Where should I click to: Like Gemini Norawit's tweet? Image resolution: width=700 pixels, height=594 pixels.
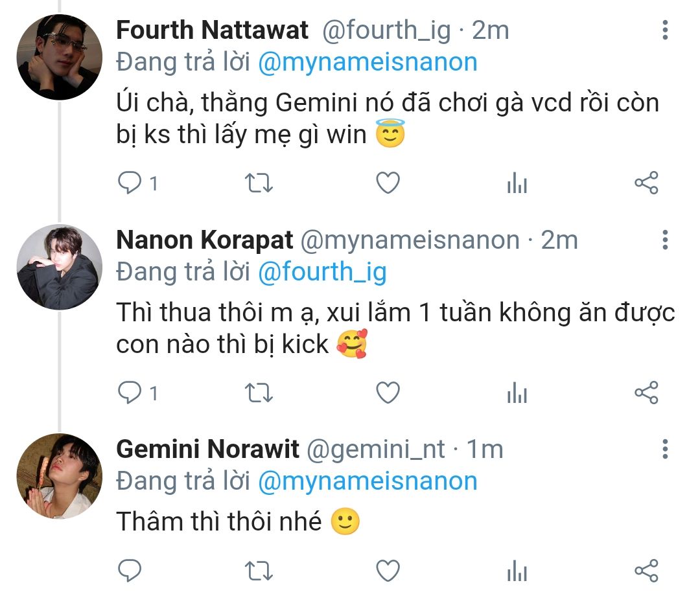point(388,570)
